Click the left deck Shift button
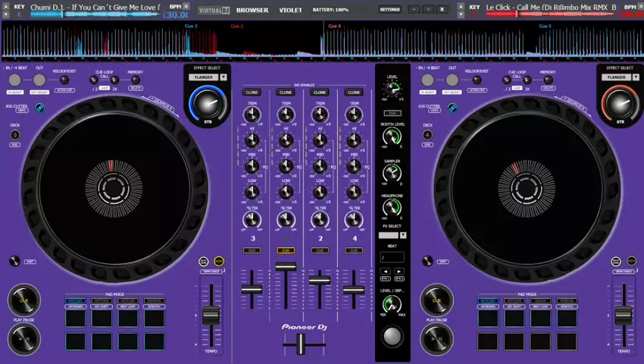 15,262
